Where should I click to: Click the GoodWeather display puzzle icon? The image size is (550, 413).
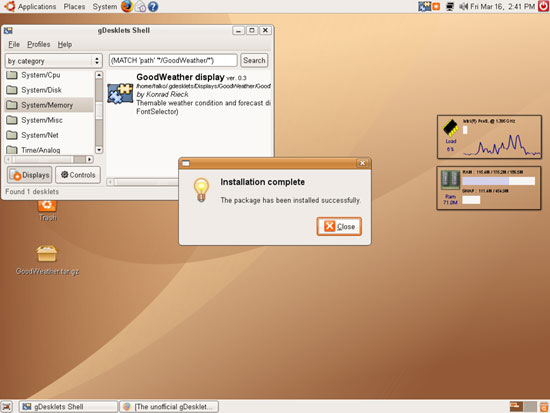coord(120,93)
